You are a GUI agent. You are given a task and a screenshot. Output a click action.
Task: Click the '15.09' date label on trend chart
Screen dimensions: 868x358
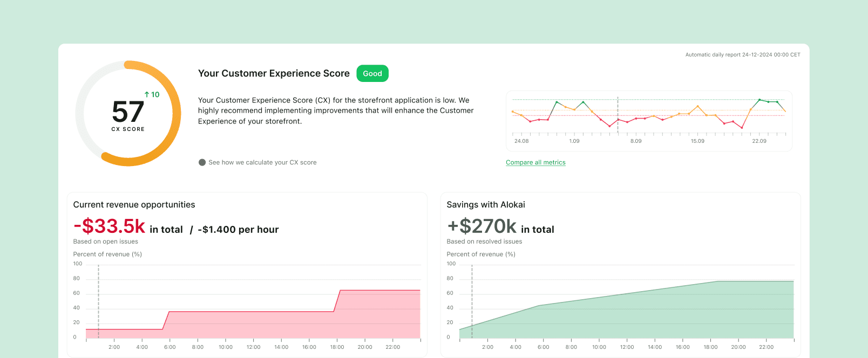click(x=697, y=141)
